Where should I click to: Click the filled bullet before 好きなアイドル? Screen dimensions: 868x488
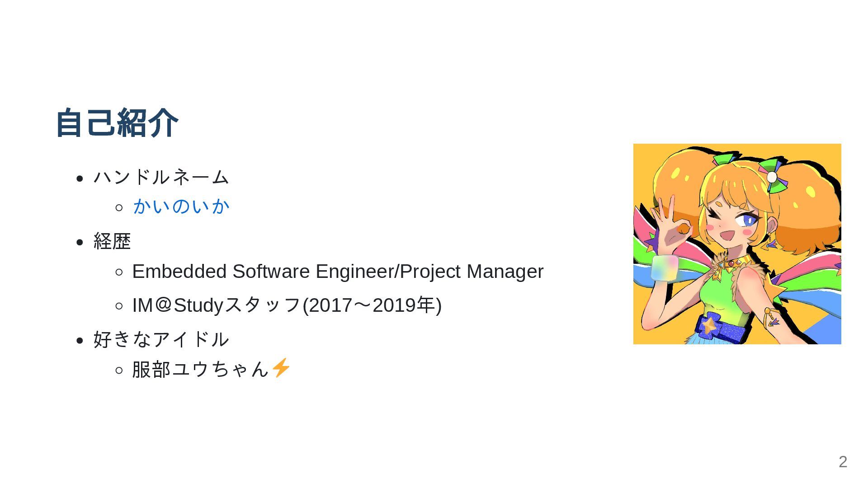80,341
